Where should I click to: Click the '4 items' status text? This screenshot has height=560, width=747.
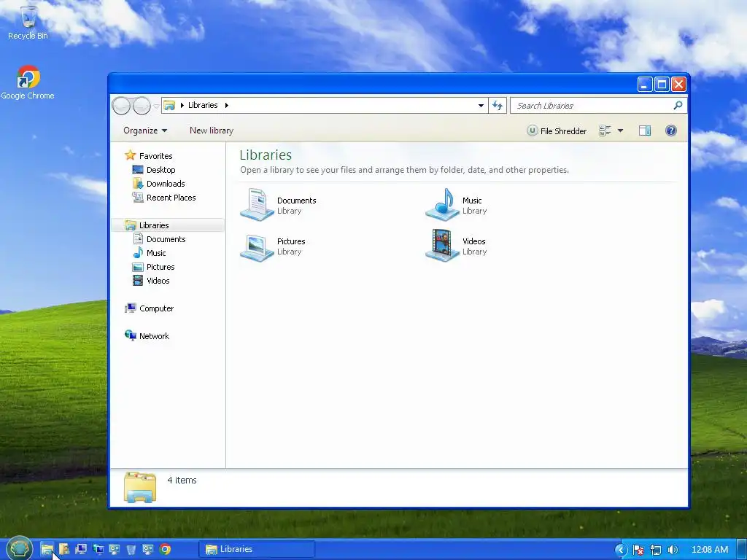click(x=182, y=480)
